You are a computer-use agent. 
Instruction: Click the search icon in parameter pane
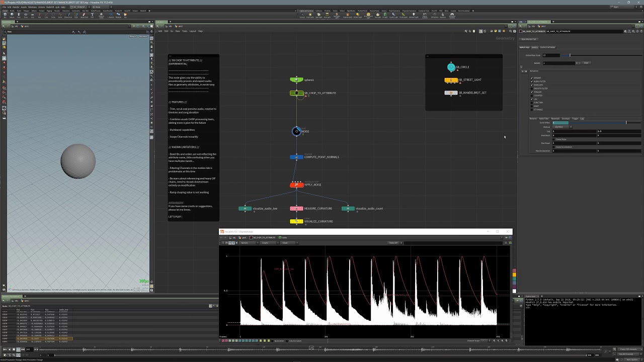click(x=633, y=31)
